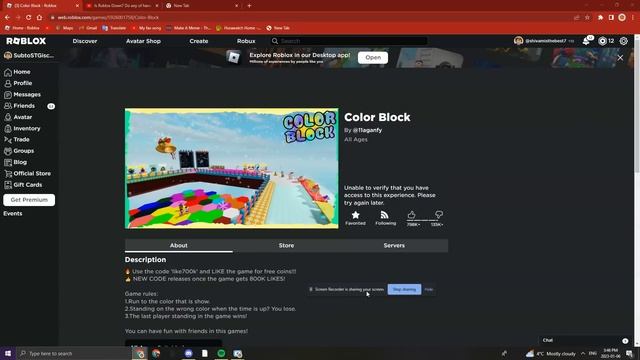The image size is (640, 360).
Task: Open the username link in header
Action: pyautogui.click(x=545, y=41)
